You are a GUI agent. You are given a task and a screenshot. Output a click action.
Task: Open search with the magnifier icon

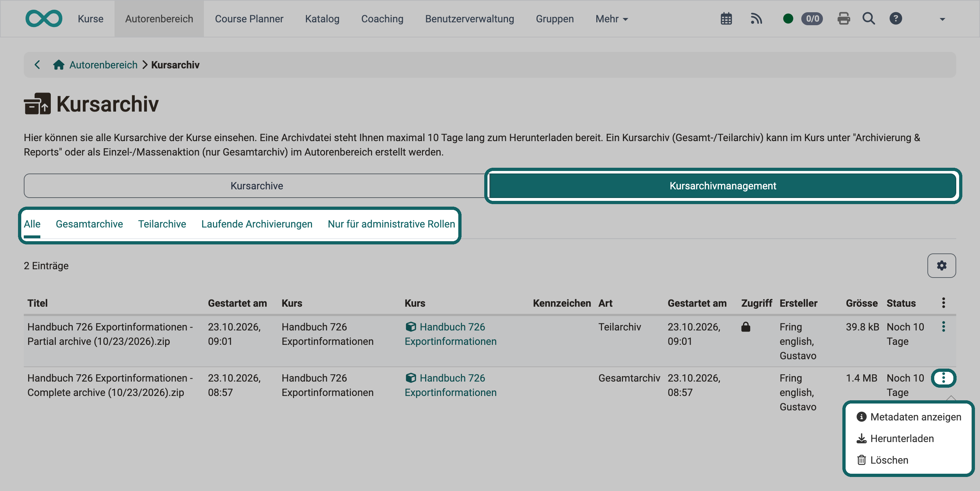(x=869, y=19)
